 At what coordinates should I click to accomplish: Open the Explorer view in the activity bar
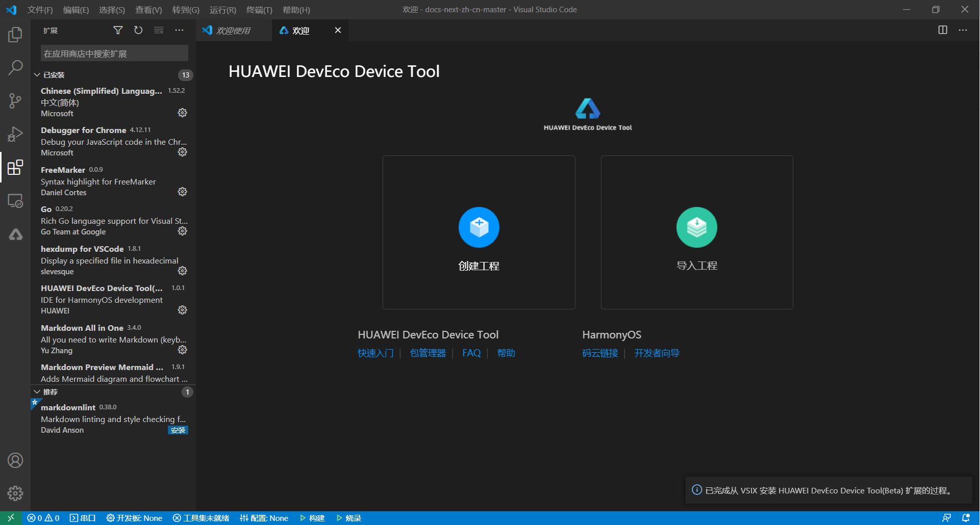[x=15, y=35]
